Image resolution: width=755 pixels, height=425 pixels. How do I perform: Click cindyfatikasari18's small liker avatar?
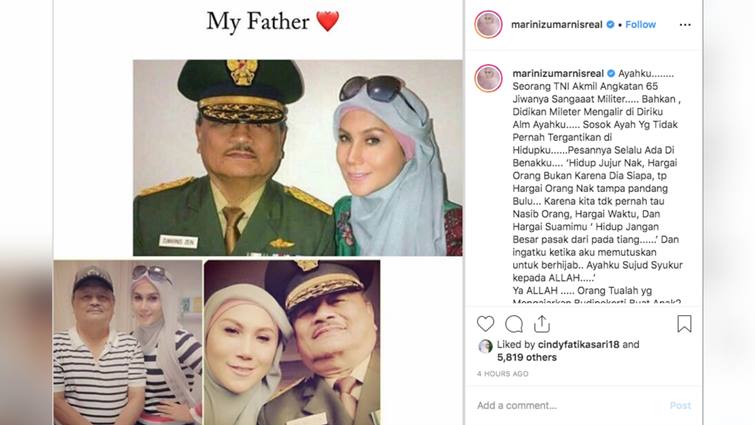(x=485, y=346)
